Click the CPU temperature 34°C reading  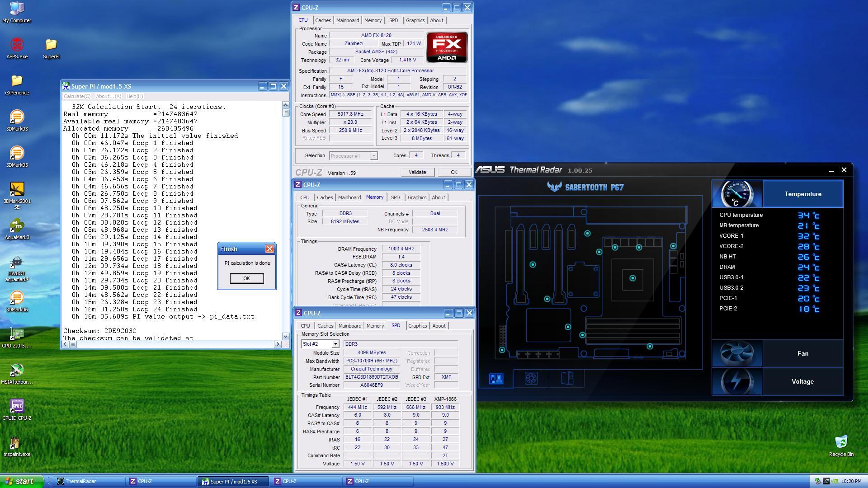click(807, 216)
